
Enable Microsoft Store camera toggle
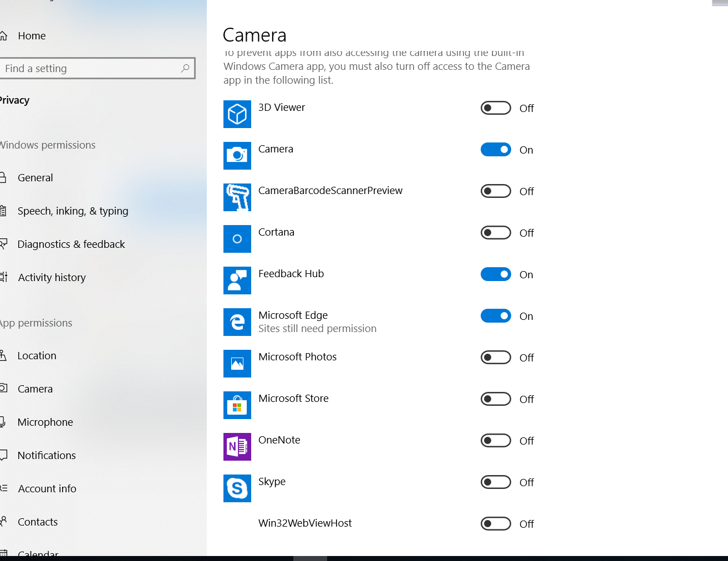[496, 399]
